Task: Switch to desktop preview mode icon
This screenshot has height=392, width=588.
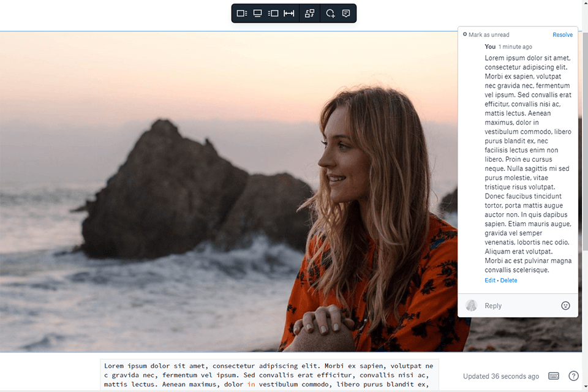Action: point(257,13)
